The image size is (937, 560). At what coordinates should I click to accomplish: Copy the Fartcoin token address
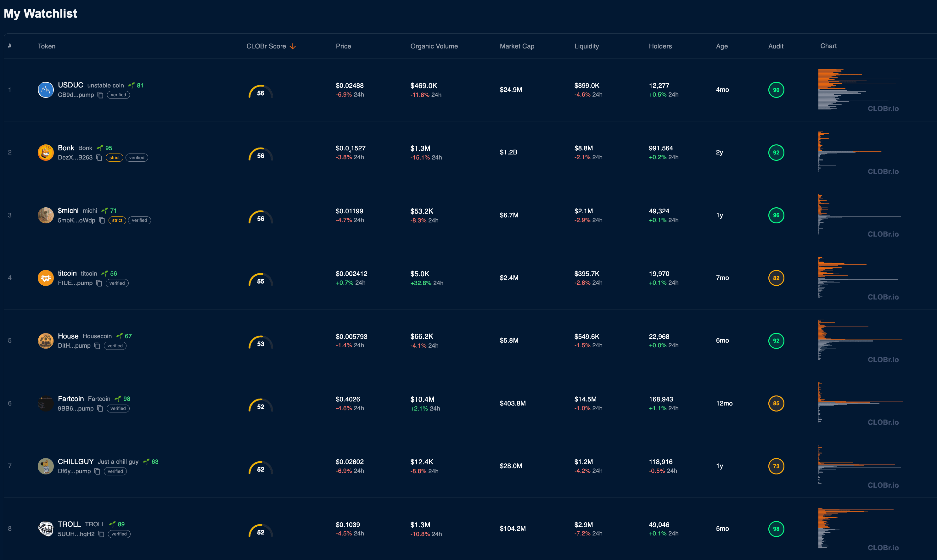pyautogui.click(x=100, y=409)
